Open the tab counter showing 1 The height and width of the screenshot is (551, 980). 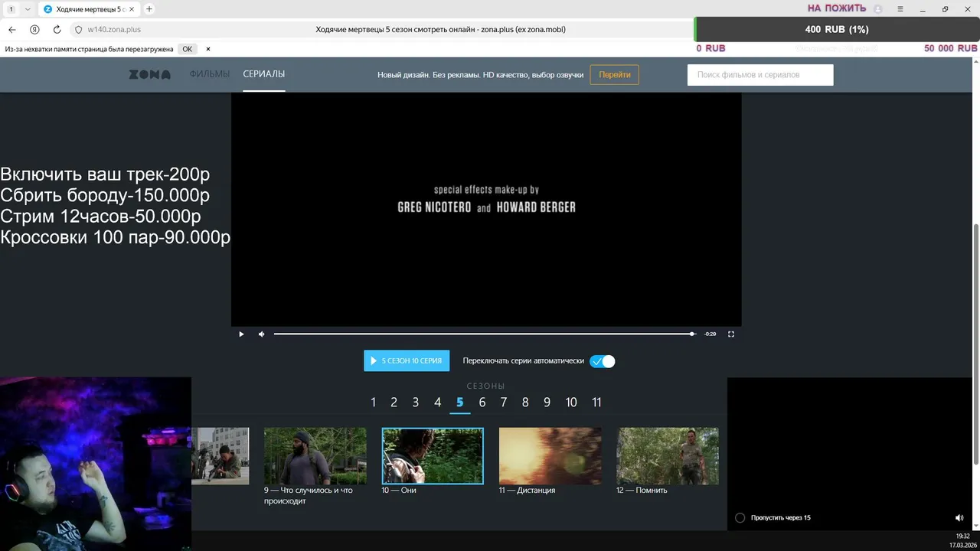tap(11, 9)
